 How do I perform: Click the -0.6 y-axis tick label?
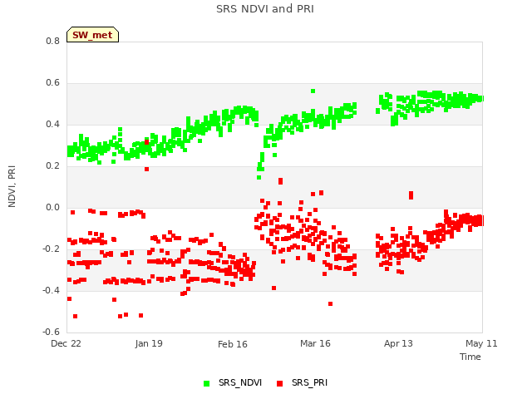pyautogui.click(x=51, y=332)
